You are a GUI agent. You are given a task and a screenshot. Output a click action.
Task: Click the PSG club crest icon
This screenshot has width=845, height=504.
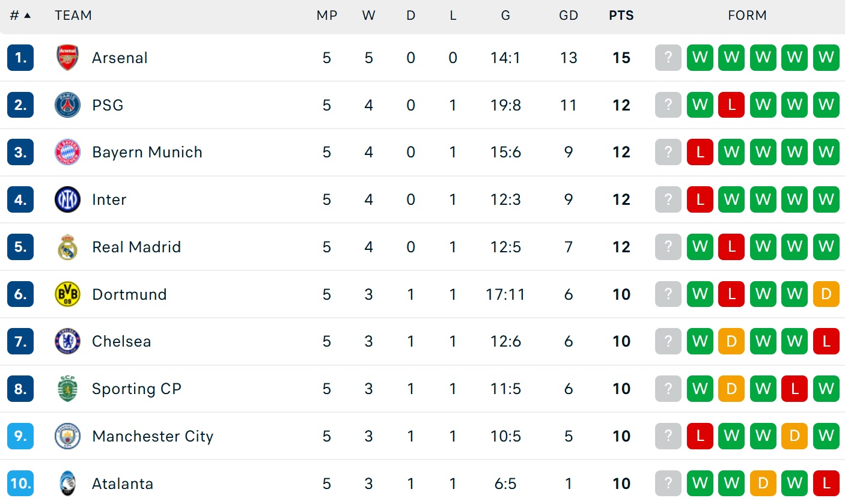[x=67, y=105]
